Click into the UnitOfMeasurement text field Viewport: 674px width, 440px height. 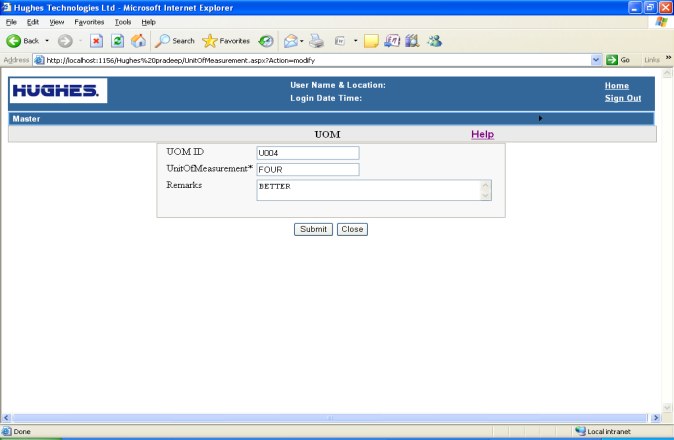pyautogui.click(x=307, y=169)
